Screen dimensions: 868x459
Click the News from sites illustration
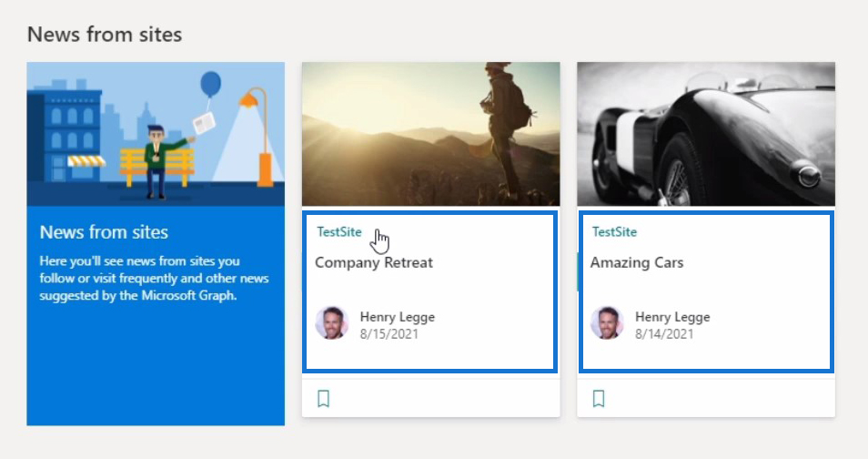point(156,134)
